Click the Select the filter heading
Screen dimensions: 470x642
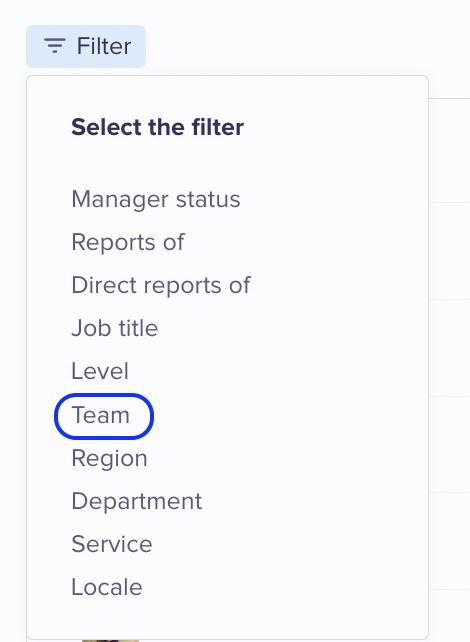point(158,127)
